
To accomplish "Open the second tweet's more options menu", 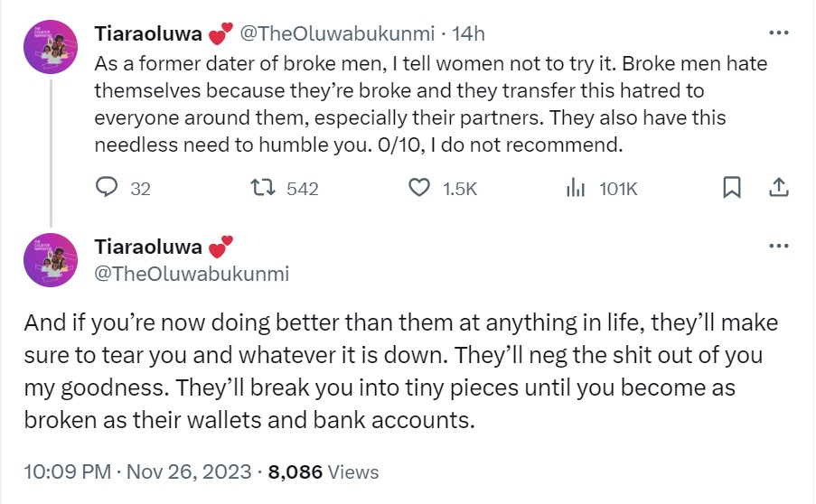I will point(778,246).
